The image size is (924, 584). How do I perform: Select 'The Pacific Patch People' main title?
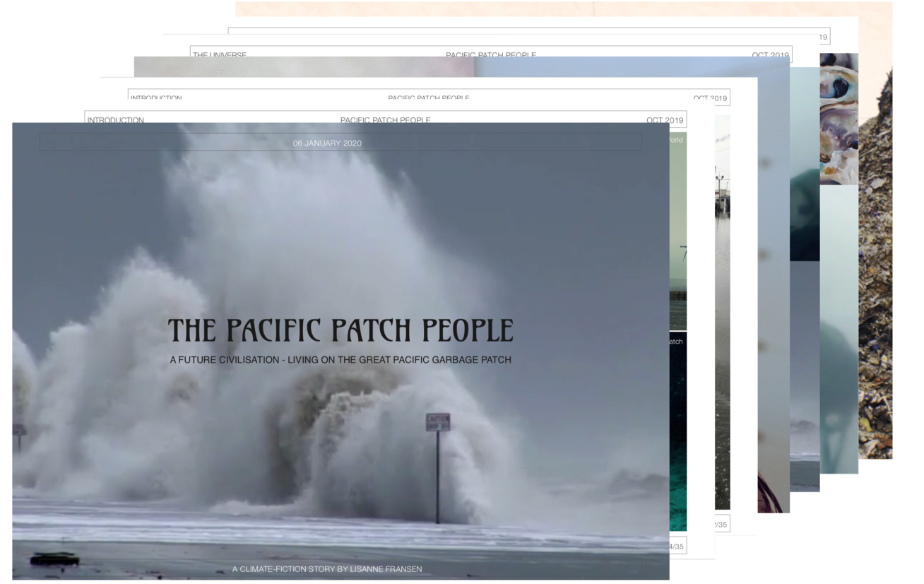[x=340, y=330]
